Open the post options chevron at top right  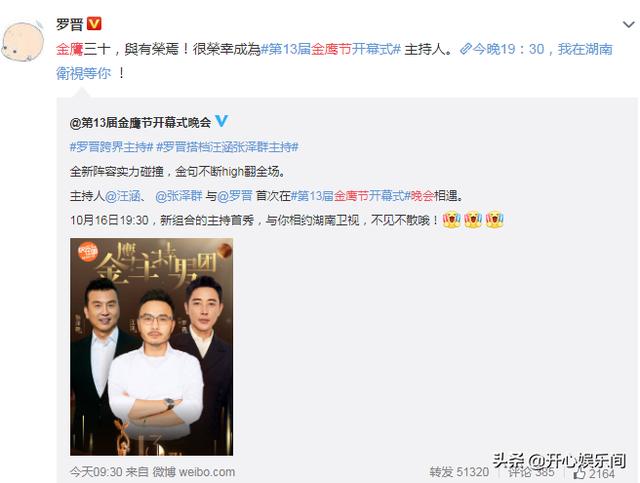click(629, 24)
